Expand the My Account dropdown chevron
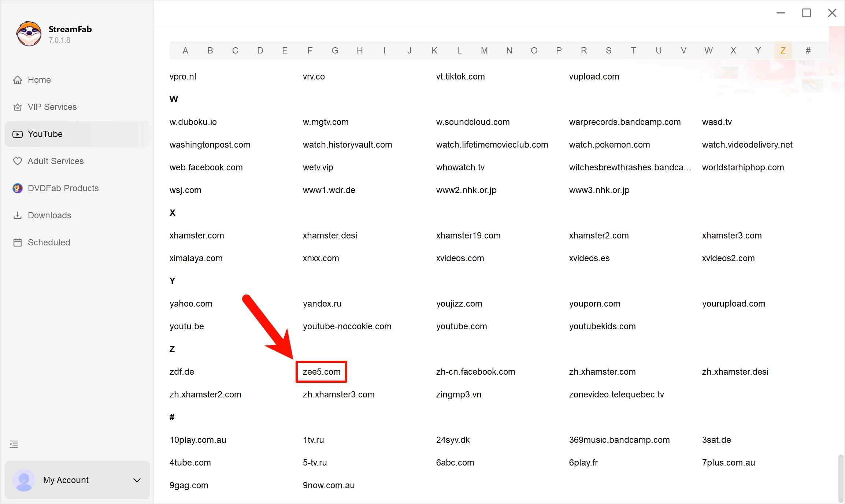 pyautogui.click(x=137, y=480)
